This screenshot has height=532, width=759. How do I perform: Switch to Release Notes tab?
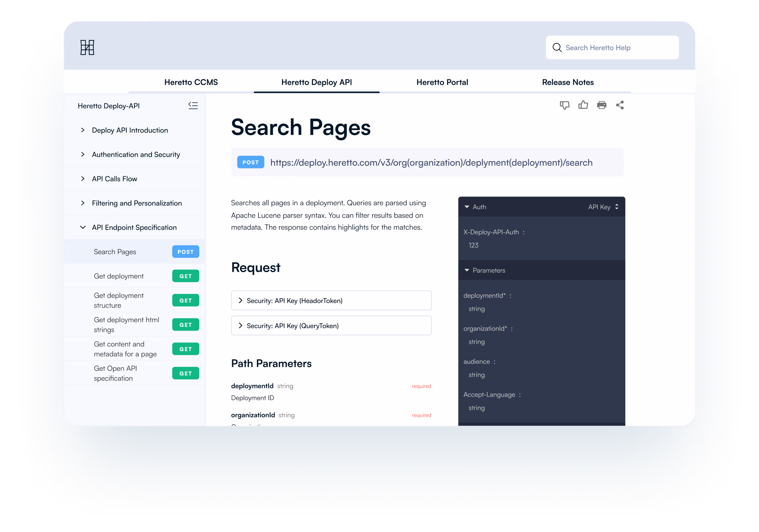tap(568, 82)
